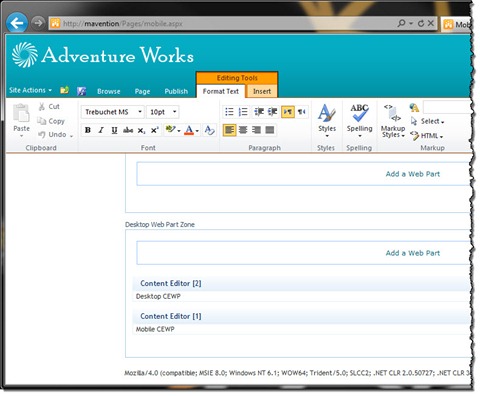Insert a numbered list
480x396 pixels.
[x=243, y=112]
